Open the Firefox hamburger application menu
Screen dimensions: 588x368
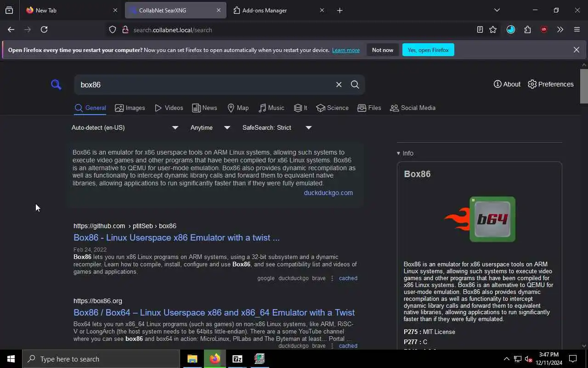(577, 29)
